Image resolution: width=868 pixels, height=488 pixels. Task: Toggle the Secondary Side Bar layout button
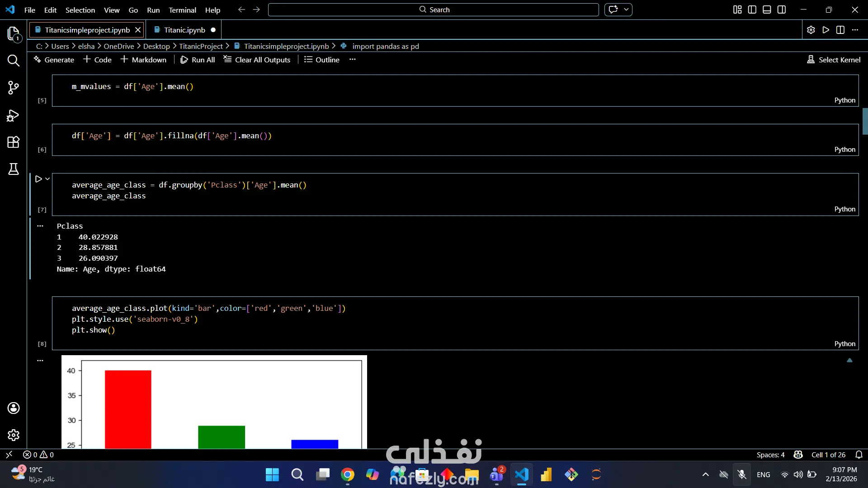(782, 9)
